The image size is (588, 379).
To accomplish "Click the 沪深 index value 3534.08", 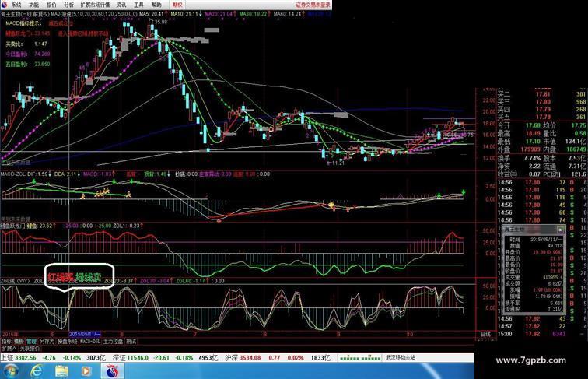I will click(x=250, y=358).
